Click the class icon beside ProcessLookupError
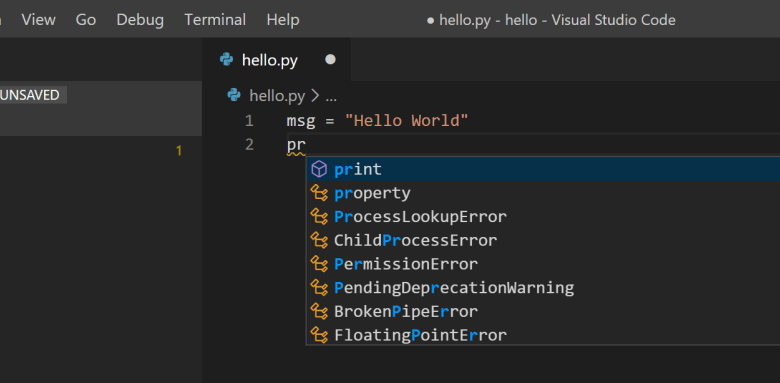Viewport: 780px width, 383px height. 319,217
